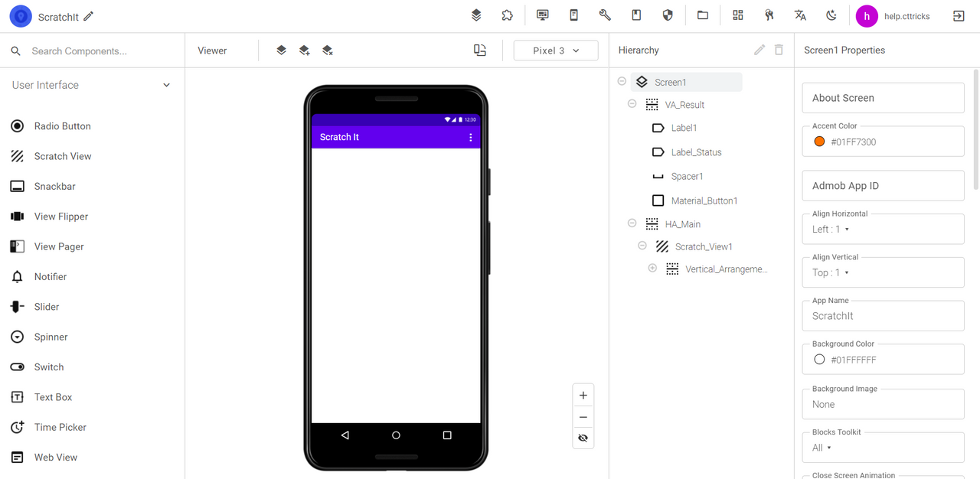Click the phone preview three-dot menu

470,137
